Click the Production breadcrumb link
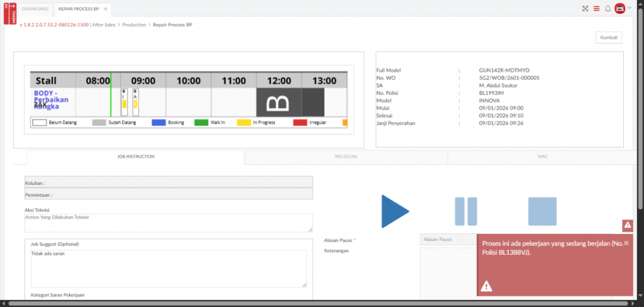 pyautogui.click(x=134, y=24)
